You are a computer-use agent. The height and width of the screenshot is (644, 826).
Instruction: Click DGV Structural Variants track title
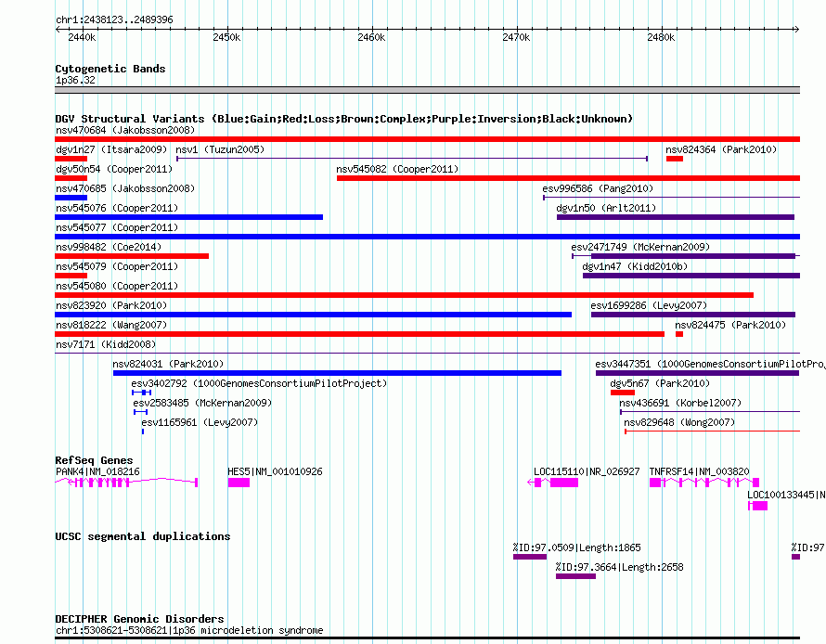pyautogui.click(x=344, y=119)
